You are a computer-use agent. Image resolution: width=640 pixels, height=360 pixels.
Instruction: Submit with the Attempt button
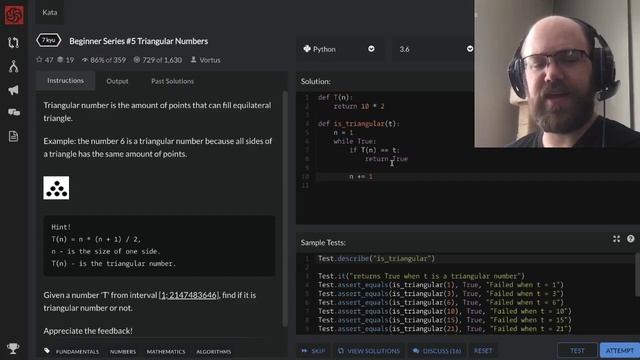tap(620, 351)
